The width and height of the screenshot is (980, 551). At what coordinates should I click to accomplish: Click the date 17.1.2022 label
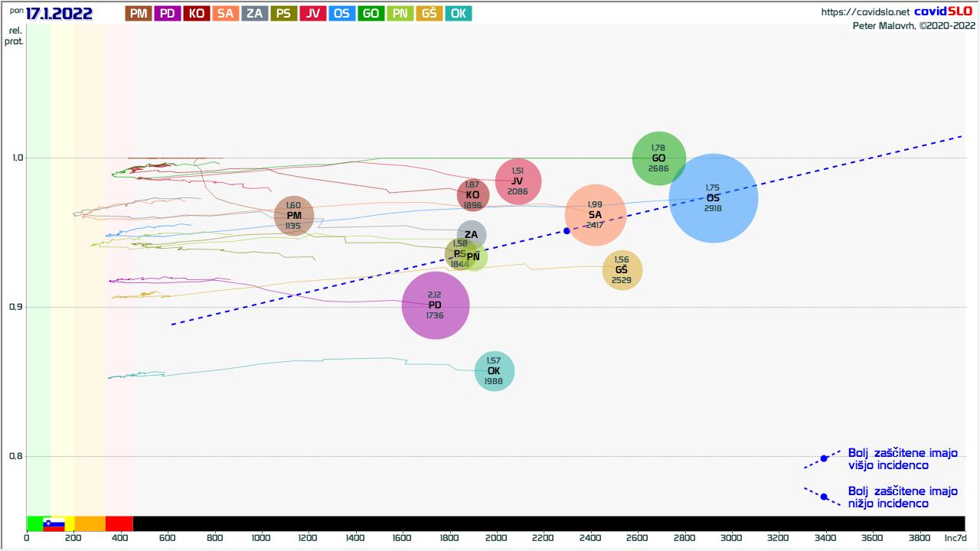[x=59, y=14]
